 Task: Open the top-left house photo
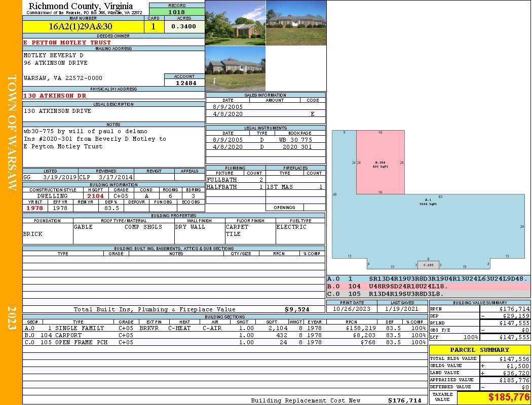pos(236,23)
